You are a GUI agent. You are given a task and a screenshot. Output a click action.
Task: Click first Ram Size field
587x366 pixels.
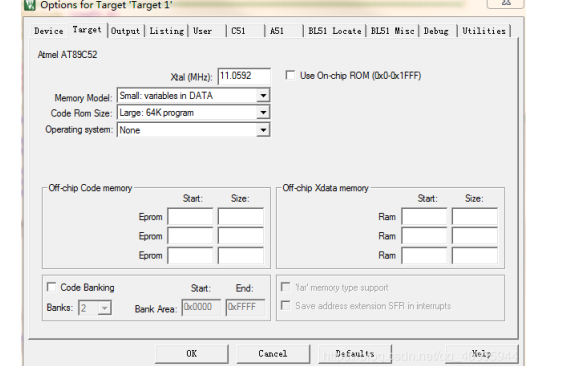tap(475, 217)
